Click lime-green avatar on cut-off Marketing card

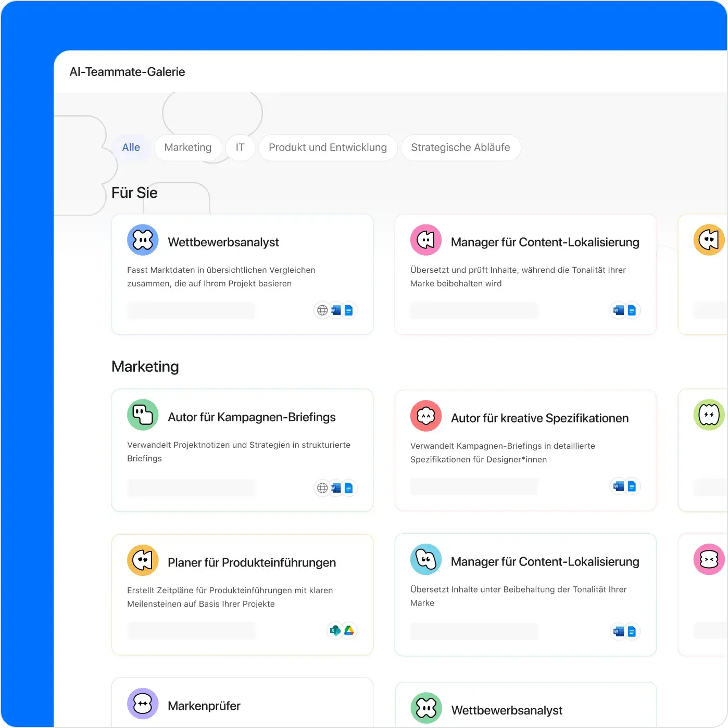pyautogui.click(x=709, y=415)
